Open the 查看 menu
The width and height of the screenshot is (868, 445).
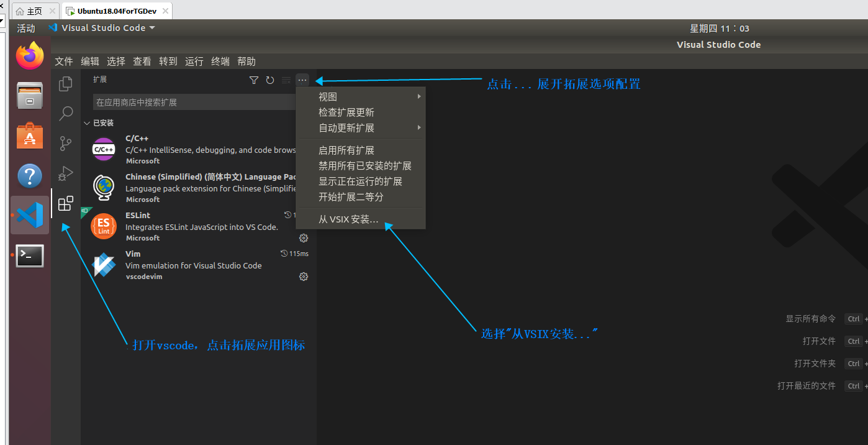pyautogui.click(x=142, y=62)
